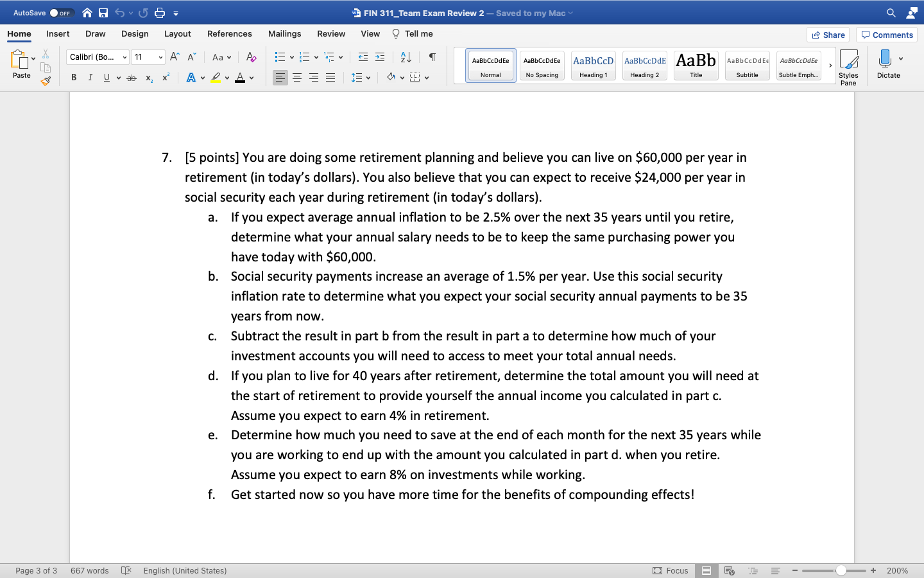The image size is (924, 578).
Task: Increase the font size
Action: [175, 57]
